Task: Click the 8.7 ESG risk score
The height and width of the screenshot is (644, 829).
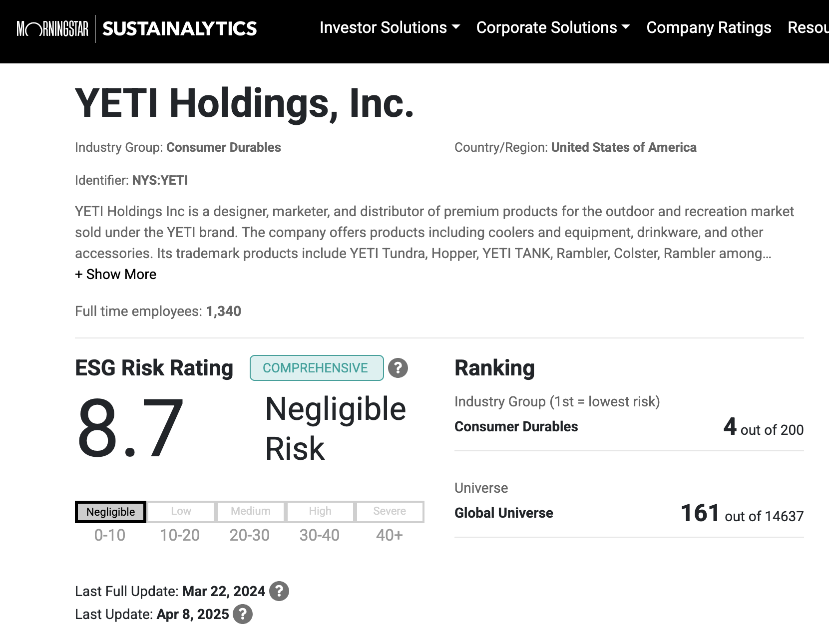Action: tap(131, 428)
